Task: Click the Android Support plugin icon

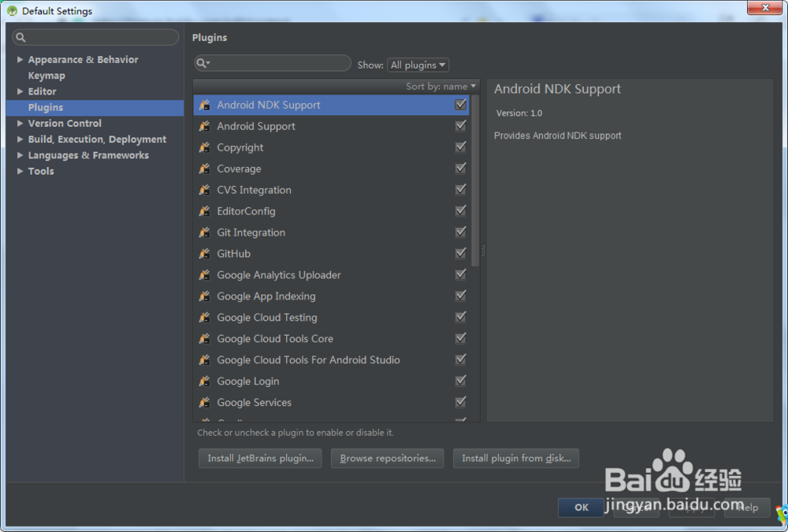Action: click(x=205, y=126)
